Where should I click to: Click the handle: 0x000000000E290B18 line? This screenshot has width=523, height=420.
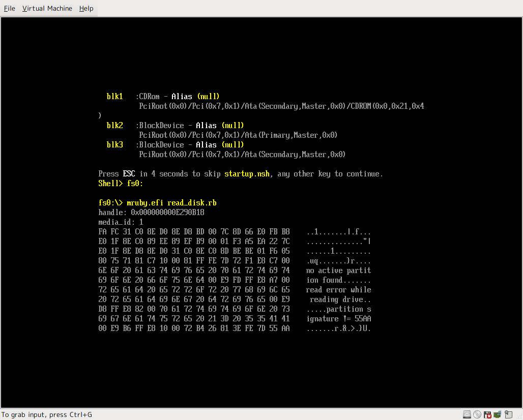(x=151, y=213)
